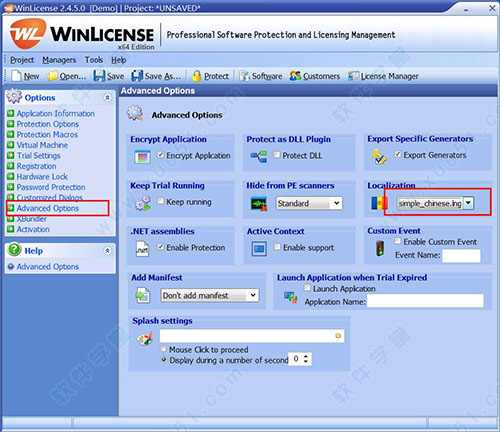Select Advanced Options in sidebar
This screenshot has width=500, height=432.
[x=48, y=208]
